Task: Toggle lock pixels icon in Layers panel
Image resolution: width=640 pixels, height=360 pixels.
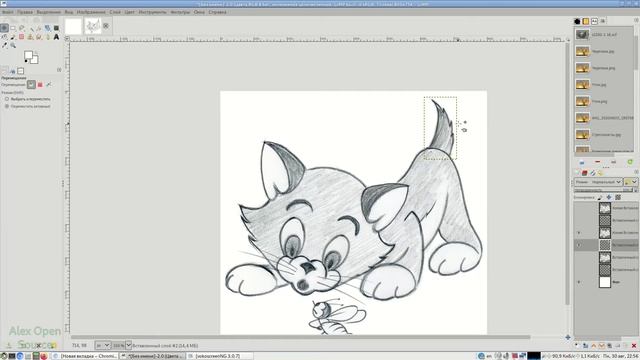Action: (600, 198)
